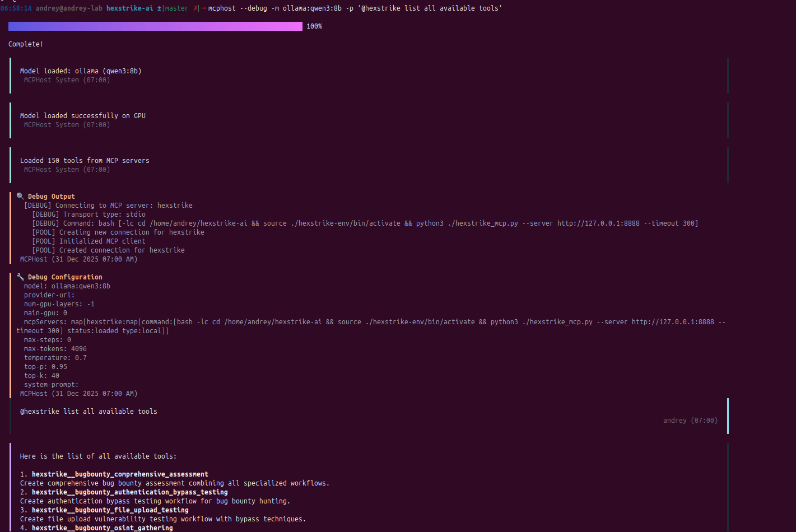This screenshot has height=532, width=796.
Task: Click 'Create file upload vulnerability testing' description
Action: pos(163,519)
